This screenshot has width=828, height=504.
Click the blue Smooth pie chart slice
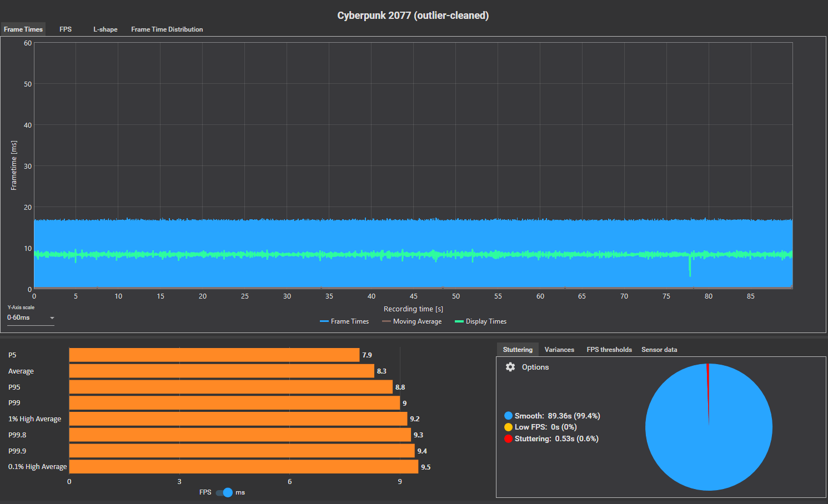[x=709, y=444]
